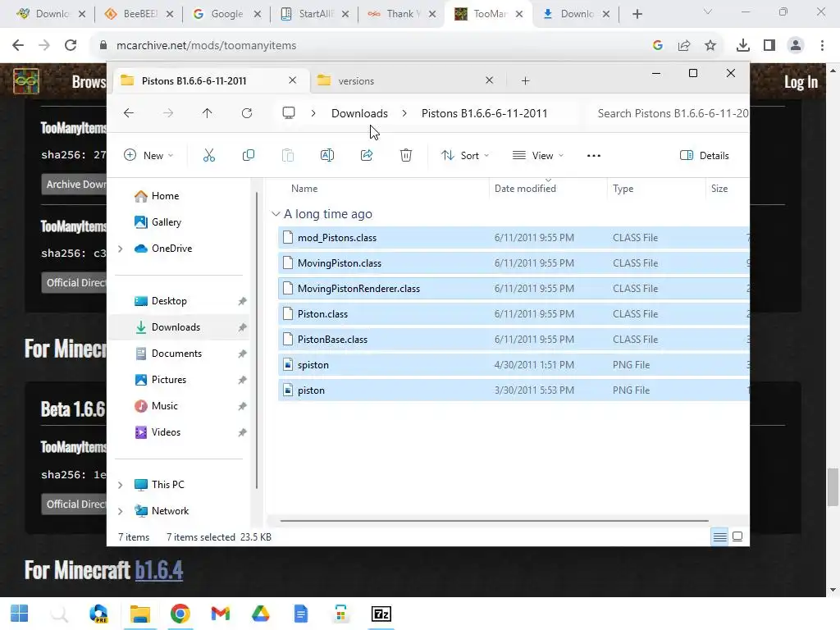Open Chrome profile avatar

click(x=796, y=46)
